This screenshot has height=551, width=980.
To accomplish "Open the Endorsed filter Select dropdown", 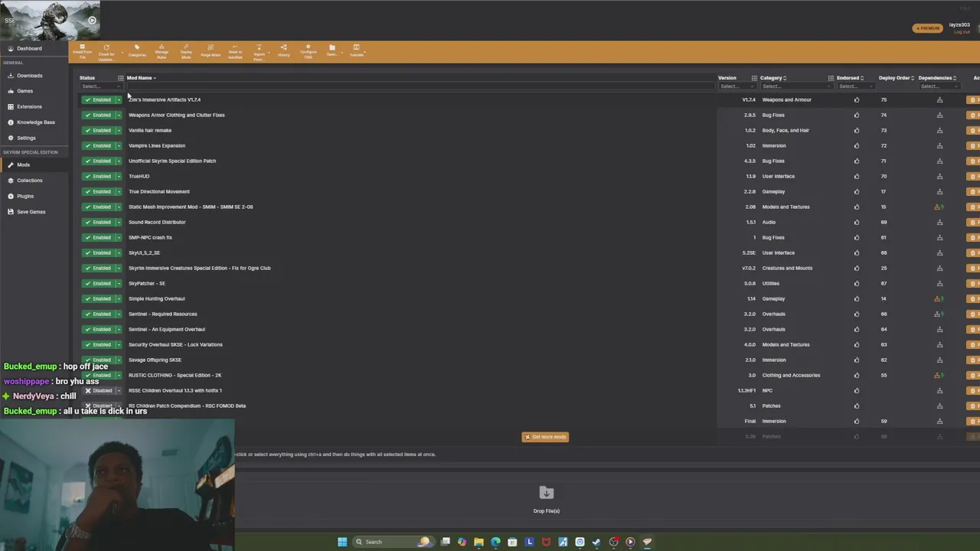I will coord(857,86).
